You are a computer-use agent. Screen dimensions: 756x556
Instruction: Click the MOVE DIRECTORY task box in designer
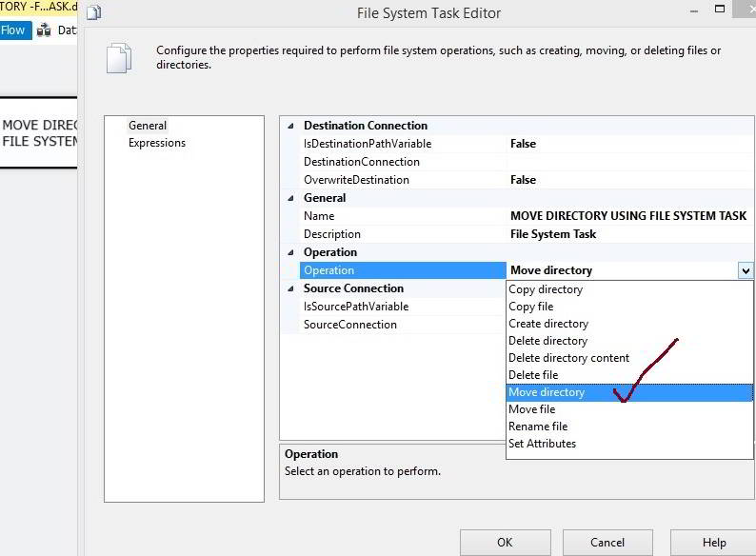pos(39,133)
